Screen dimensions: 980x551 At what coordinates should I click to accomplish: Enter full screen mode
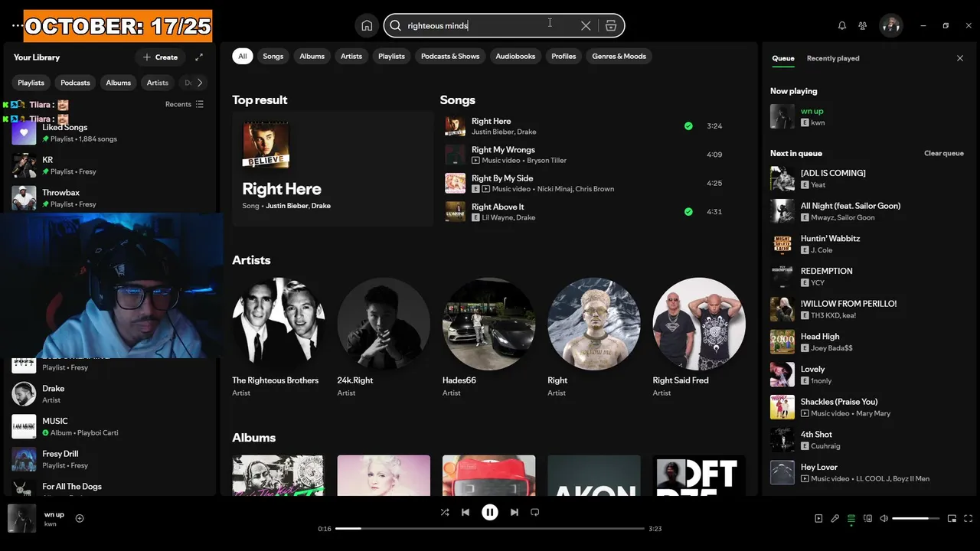click(x=969, y=518)
